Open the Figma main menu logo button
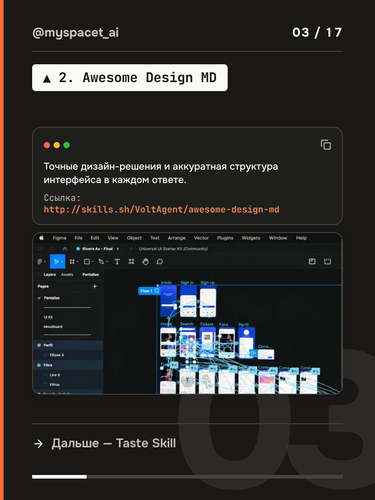 41,262
